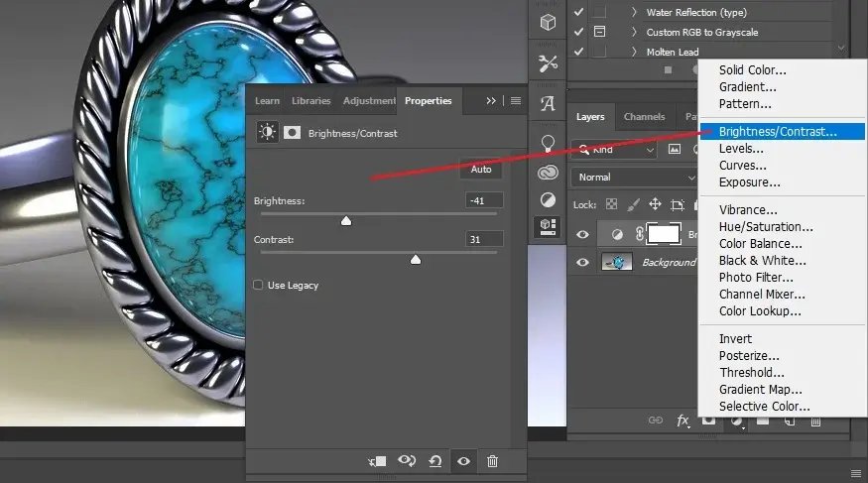Switch to the Libraries tab
Viewport: 868px width, 483px height.
point(311,101)
